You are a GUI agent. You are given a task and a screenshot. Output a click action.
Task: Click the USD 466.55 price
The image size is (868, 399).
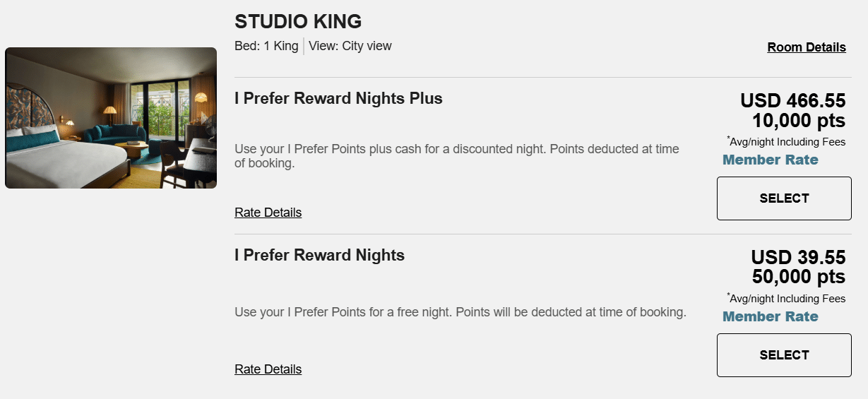(792, 101)
